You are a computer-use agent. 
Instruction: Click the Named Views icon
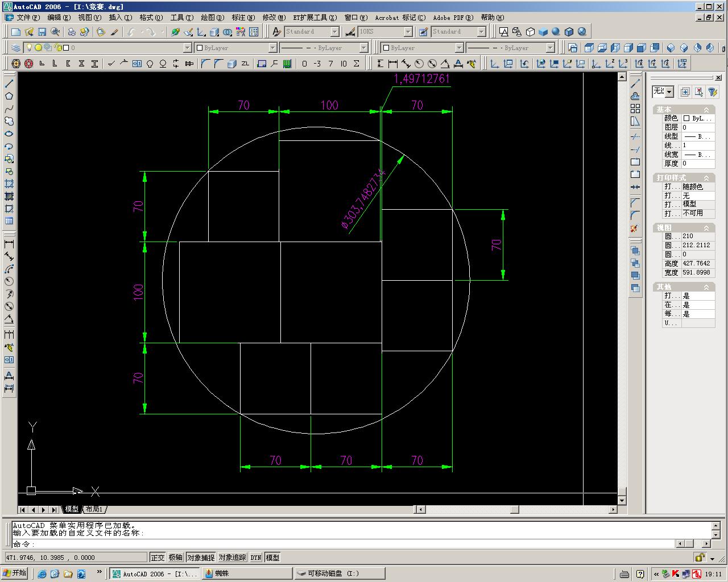coord(573,48)
